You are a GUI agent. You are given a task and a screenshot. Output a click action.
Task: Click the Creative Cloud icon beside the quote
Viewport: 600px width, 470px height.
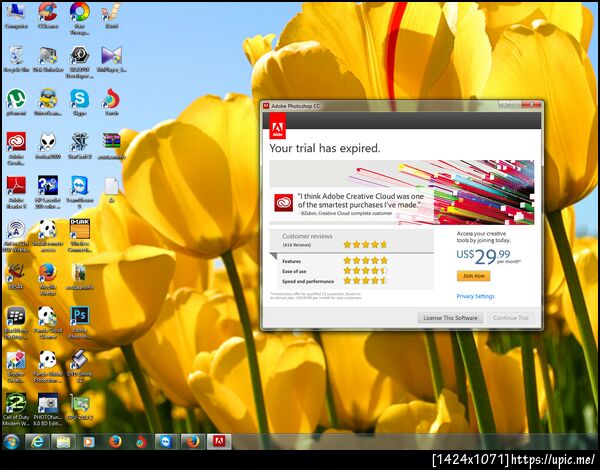coord(284,203)
